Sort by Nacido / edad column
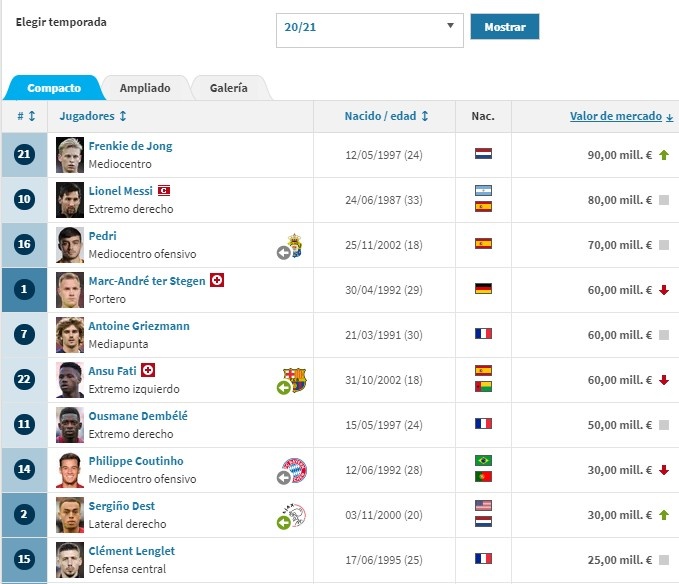Image resolution: width=679 pixels, height=584 pixels. coord(425,117)
